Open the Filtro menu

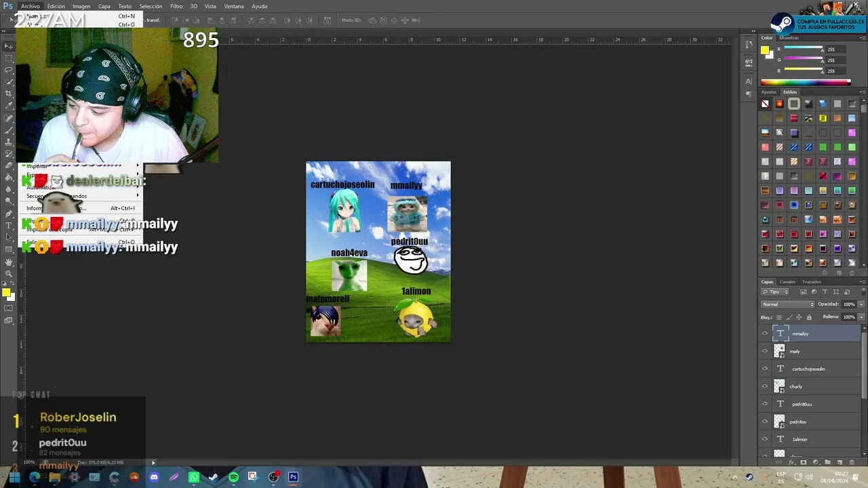(176, 6)
